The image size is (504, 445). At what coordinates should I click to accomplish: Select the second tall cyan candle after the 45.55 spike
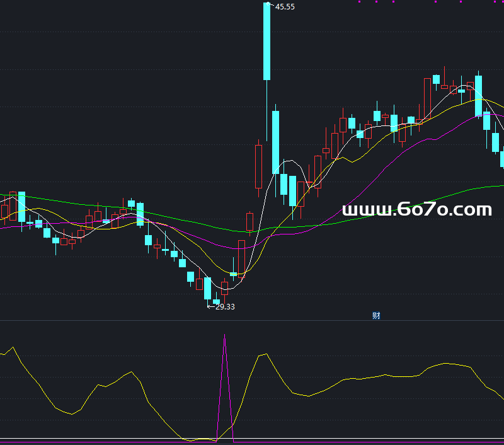tap(275, 142)
